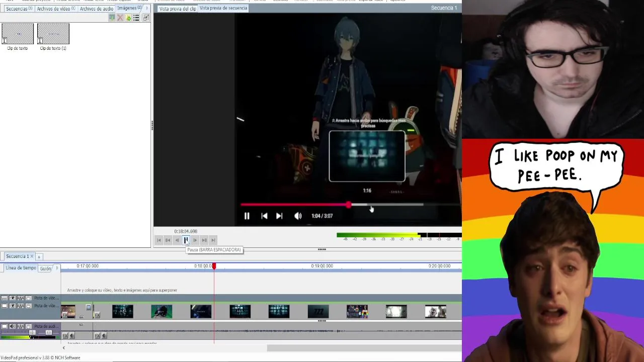Image resolution: width=644 pixels, height=362 pixels.
Task: Adjust the audio track pan slider
Action: tap(49, 332)
